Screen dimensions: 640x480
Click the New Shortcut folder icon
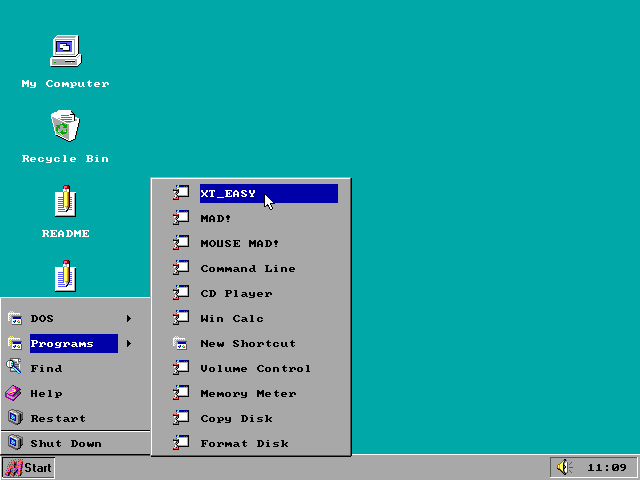180,343
